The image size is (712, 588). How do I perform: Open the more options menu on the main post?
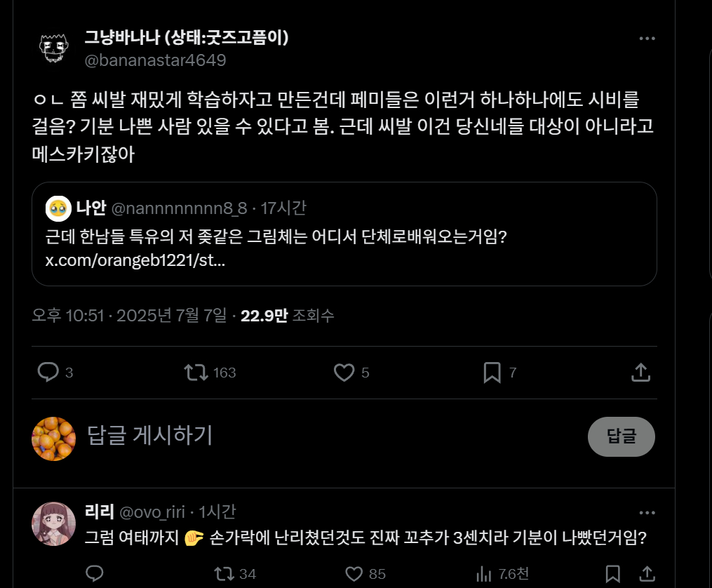pyautogui.click(x=647, y=39)
